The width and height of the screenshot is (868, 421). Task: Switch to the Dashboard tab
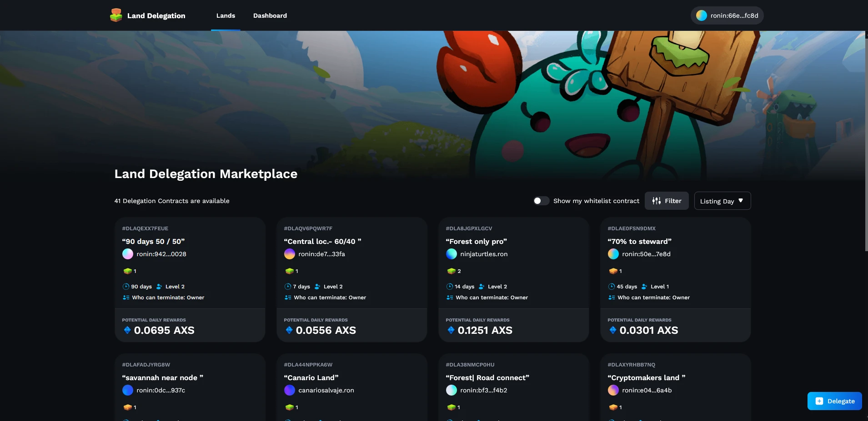click(270, 15)
